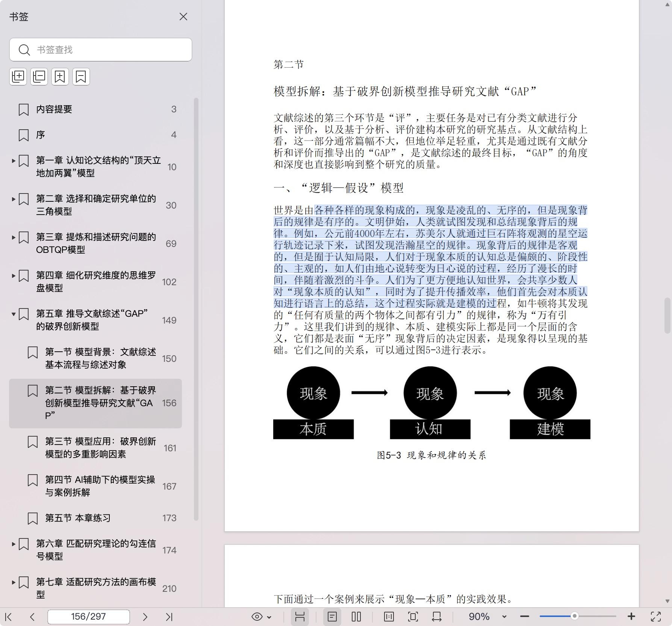Fit page to window icon
The height and width of the screenshot is (626, 672).
(x=413, y=617)
